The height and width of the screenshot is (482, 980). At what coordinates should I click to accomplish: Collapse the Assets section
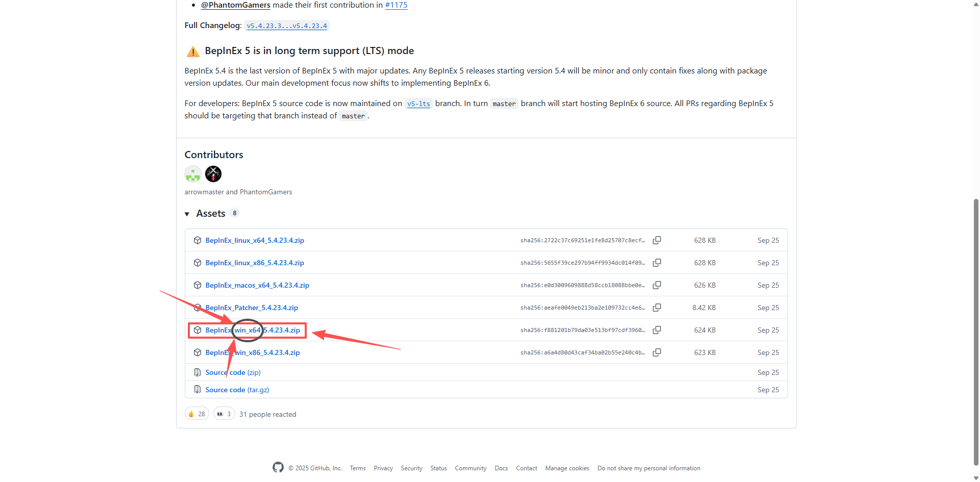[x=187, y=214]
